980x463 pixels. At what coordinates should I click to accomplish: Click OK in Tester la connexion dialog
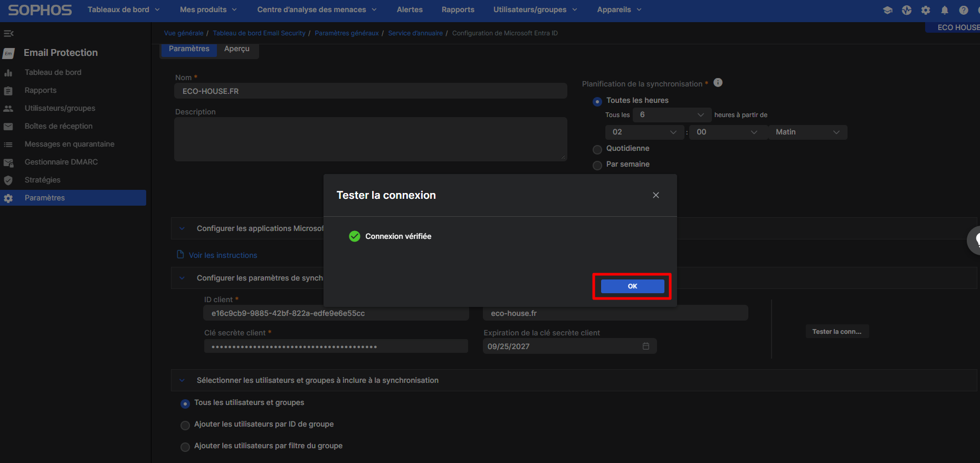click(632, 286)
